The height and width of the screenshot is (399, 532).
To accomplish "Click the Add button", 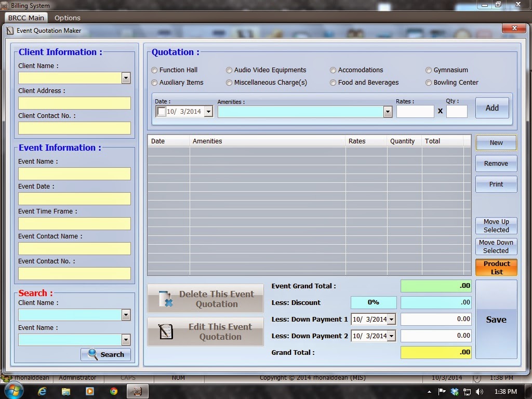I will pyautogui.click(x=491, y=108).
